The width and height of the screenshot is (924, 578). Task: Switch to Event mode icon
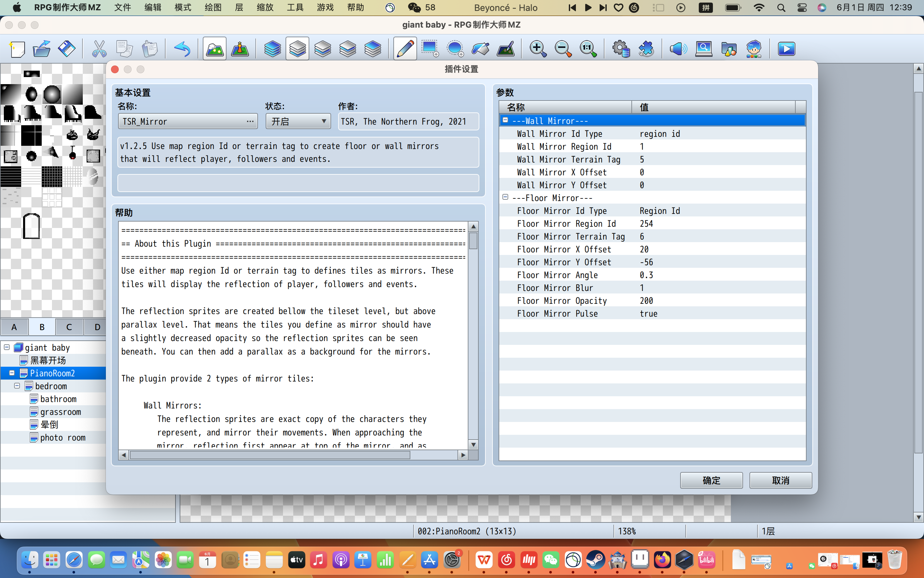click(x=240, y=49)
